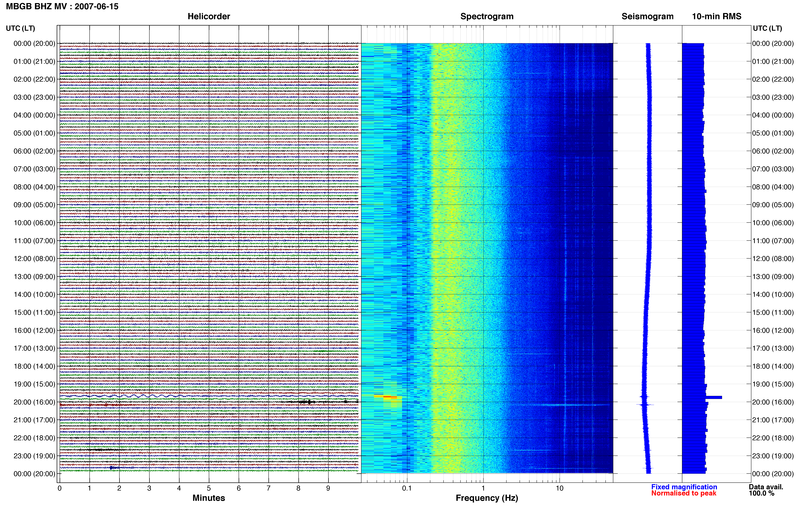Select the 'UTC (LT)' label beside 10-min RMS
This screenshot has height=508, width=812.
[x=767, y=28]
